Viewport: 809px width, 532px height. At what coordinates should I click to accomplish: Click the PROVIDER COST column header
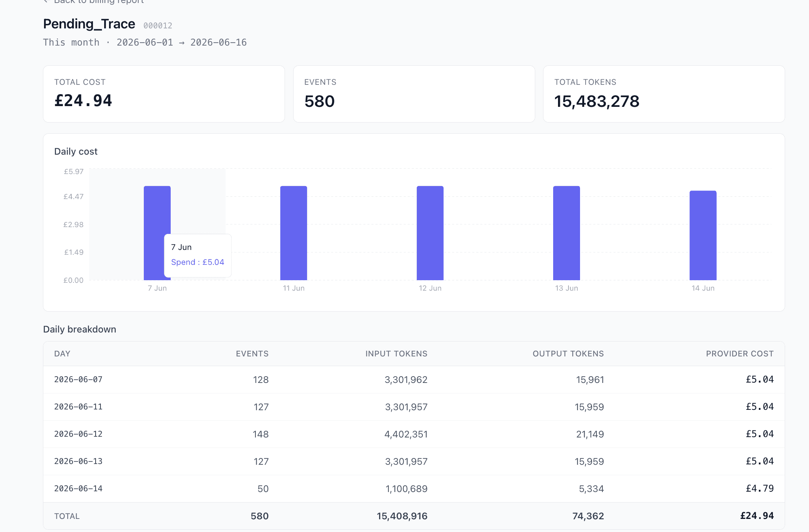740,353
